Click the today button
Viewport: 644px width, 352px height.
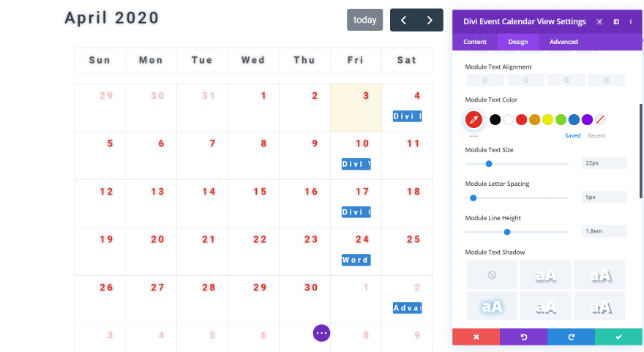point(364,20)
